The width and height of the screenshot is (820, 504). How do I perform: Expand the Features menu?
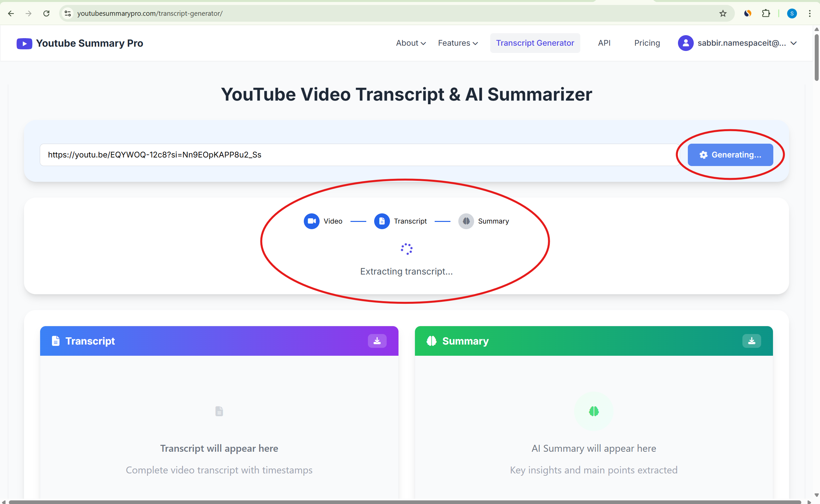pos(458,43)
